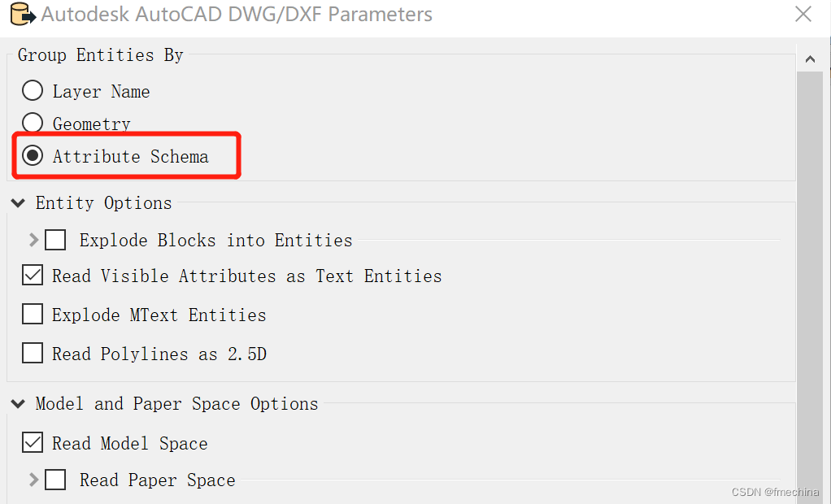Collapse Model and Paper Space Options section

click(x=17, y=403)
